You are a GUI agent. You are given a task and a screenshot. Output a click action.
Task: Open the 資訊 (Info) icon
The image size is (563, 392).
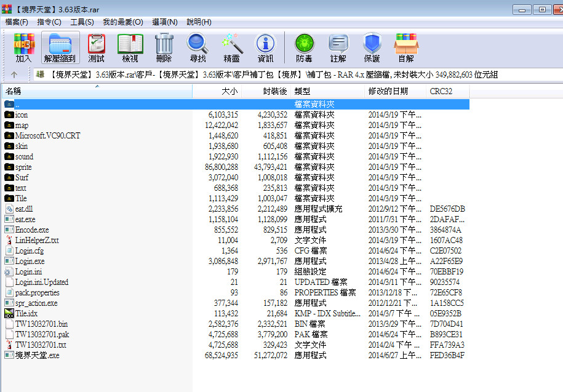tap(265, 48)
